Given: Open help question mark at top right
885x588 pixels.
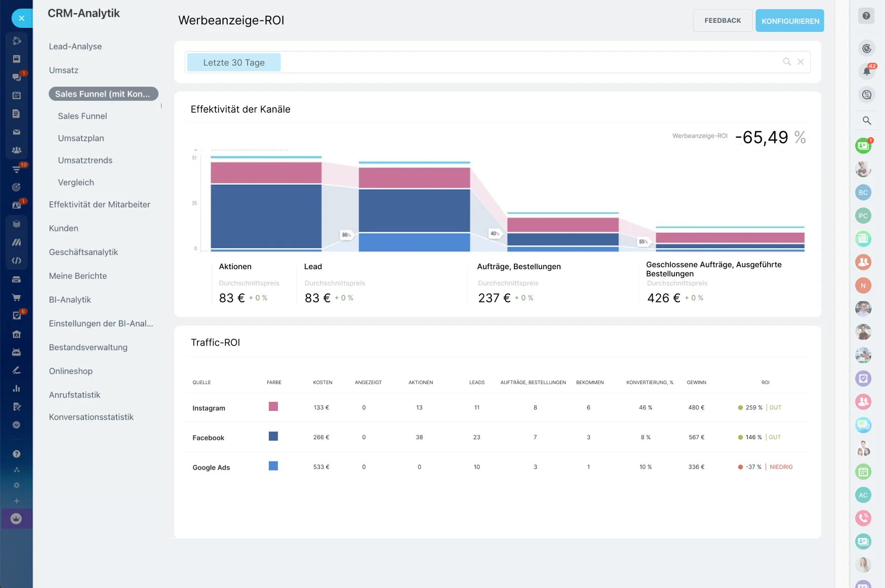Looking at the screenshot, I should (866, 16).
